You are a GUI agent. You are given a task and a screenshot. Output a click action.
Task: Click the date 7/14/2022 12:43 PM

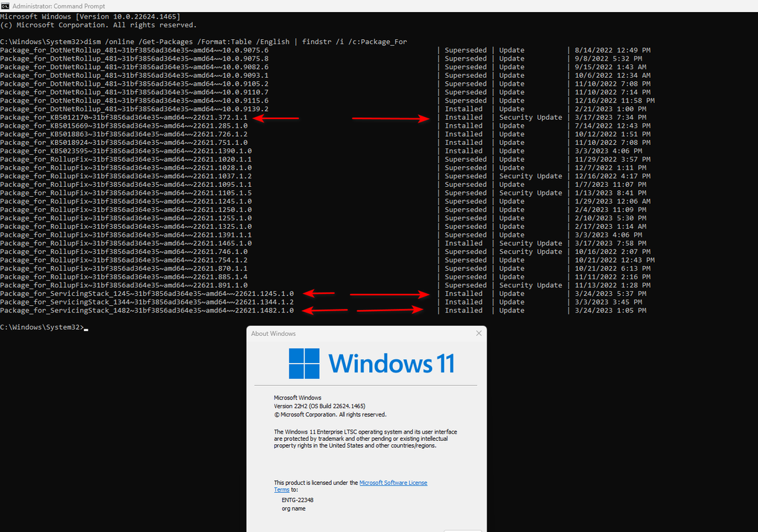[612, 126]
